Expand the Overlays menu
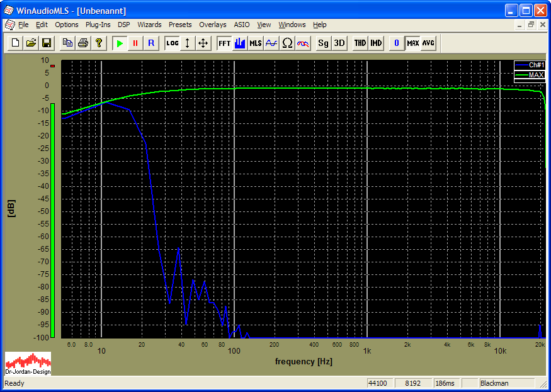551x392 pixels. [x=212, y=25]
